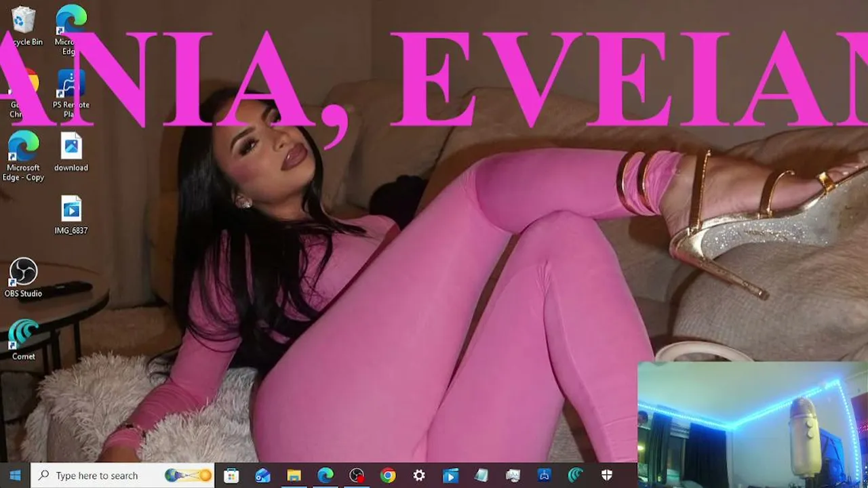Select the Google Chrome desktop shortcut
868x488 pixels.
coord(23,94)
